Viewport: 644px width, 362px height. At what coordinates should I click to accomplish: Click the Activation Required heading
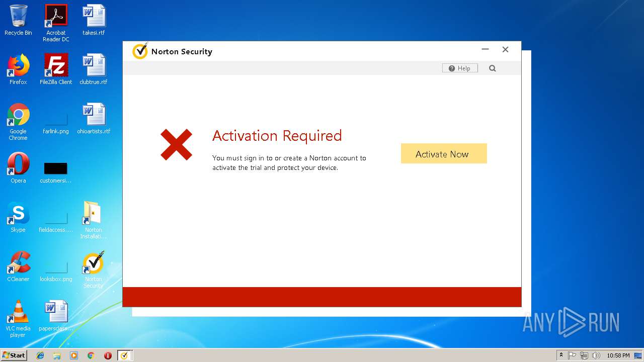coord(277,136)
